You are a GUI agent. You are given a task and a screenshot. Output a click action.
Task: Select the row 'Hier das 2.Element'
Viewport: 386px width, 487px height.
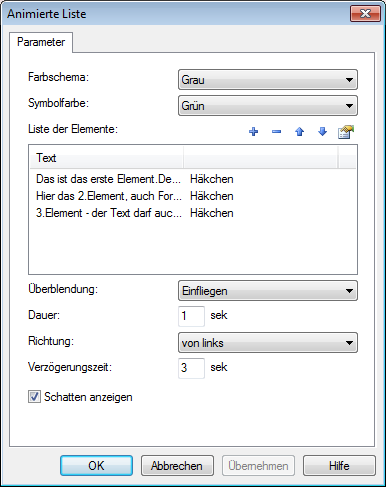click(193, 196)
